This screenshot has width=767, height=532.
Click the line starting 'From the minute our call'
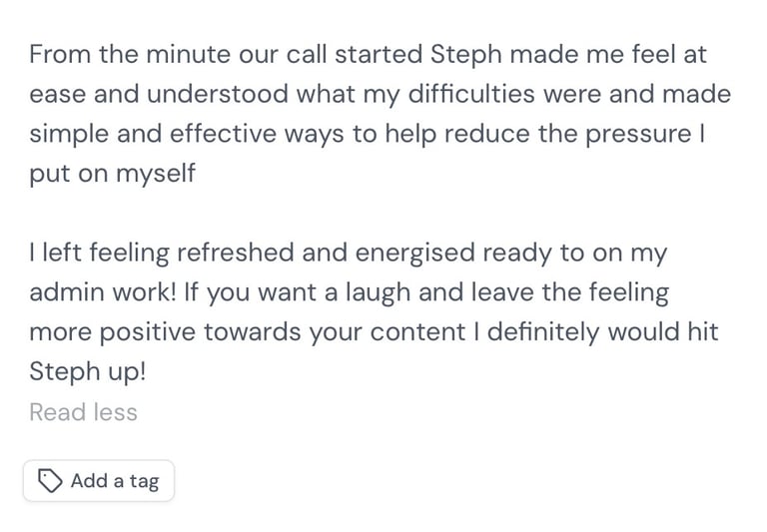pyautogui.click(x=368, y=54)
